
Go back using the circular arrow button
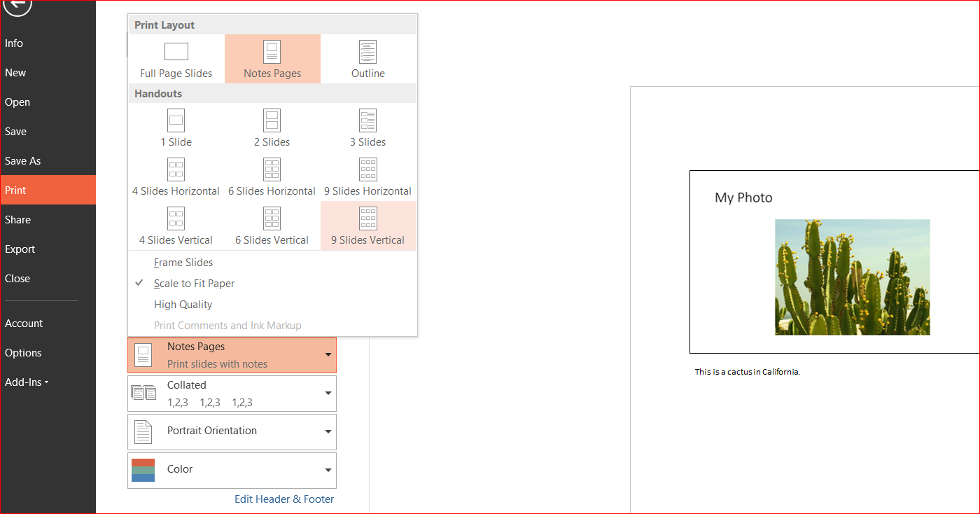(17, 6)
